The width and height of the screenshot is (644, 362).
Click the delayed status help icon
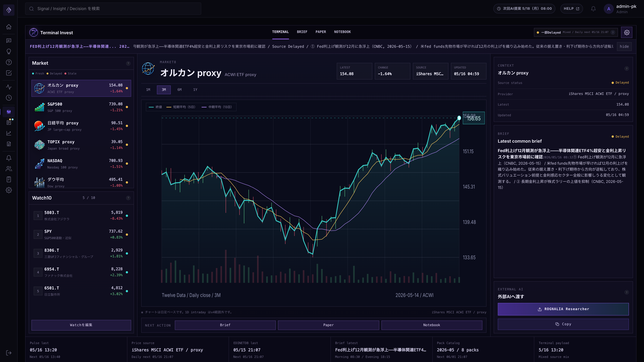[613, 32]
